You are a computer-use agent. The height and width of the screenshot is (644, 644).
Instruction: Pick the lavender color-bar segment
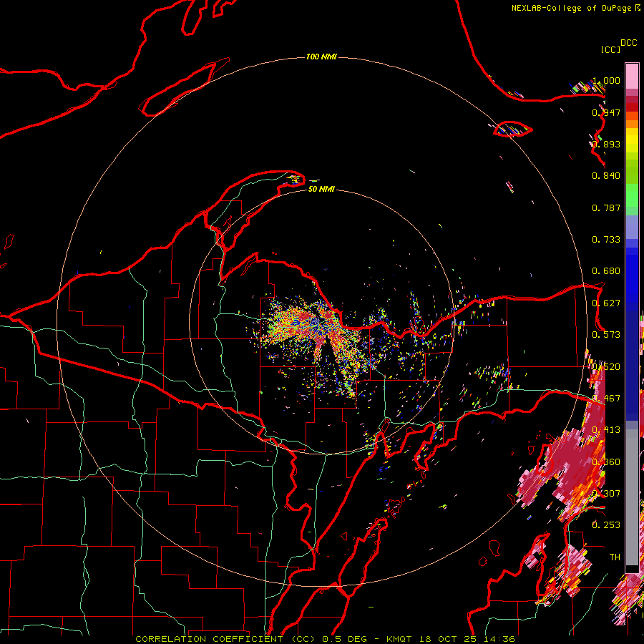click(632, 227)
